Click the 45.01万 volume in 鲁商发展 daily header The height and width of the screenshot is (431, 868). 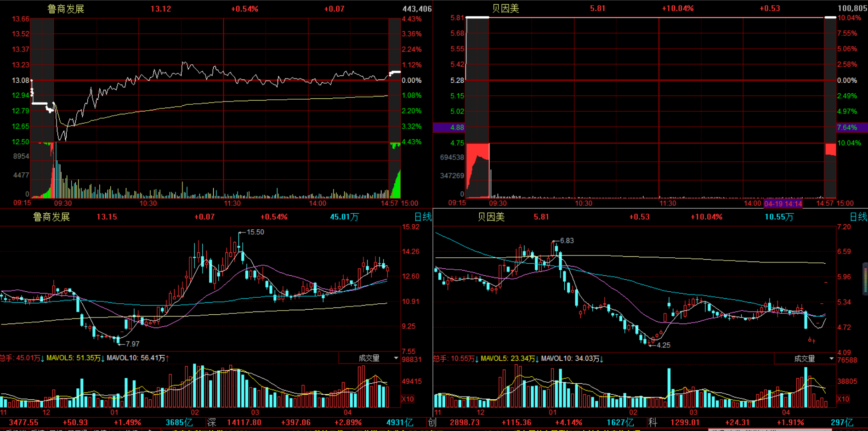coord(344,217)
